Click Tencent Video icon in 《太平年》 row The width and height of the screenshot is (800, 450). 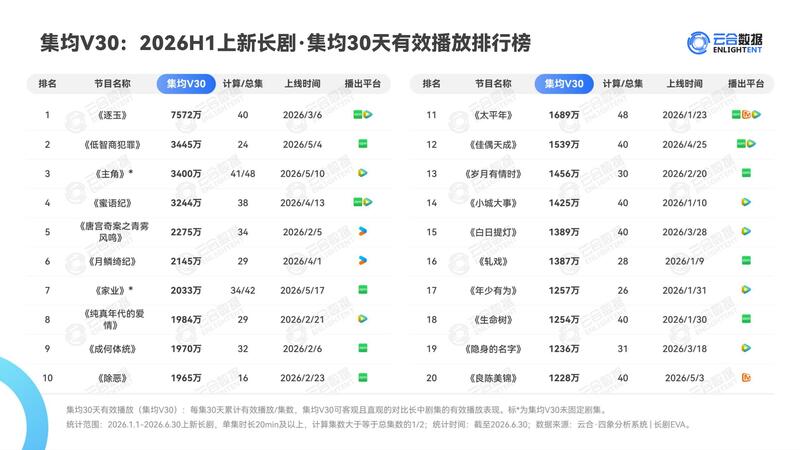[757, 115]
